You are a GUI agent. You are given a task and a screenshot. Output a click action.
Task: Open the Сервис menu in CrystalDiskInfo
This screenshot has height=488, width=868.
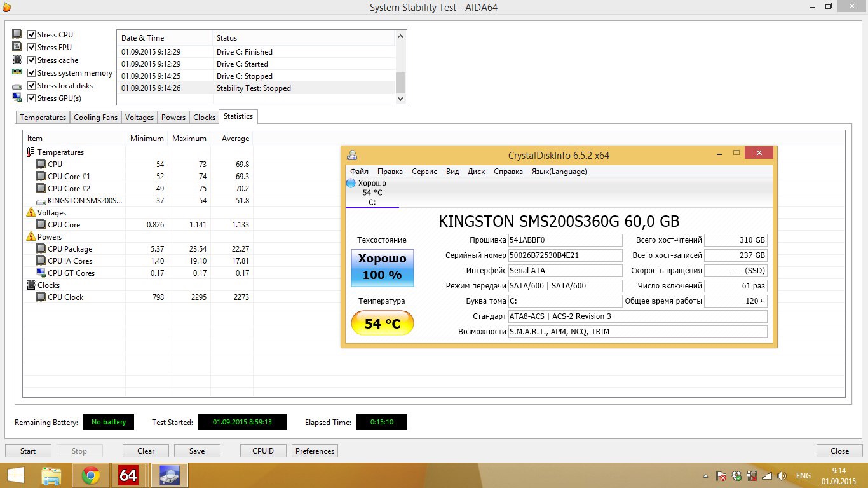coord(424,172)
